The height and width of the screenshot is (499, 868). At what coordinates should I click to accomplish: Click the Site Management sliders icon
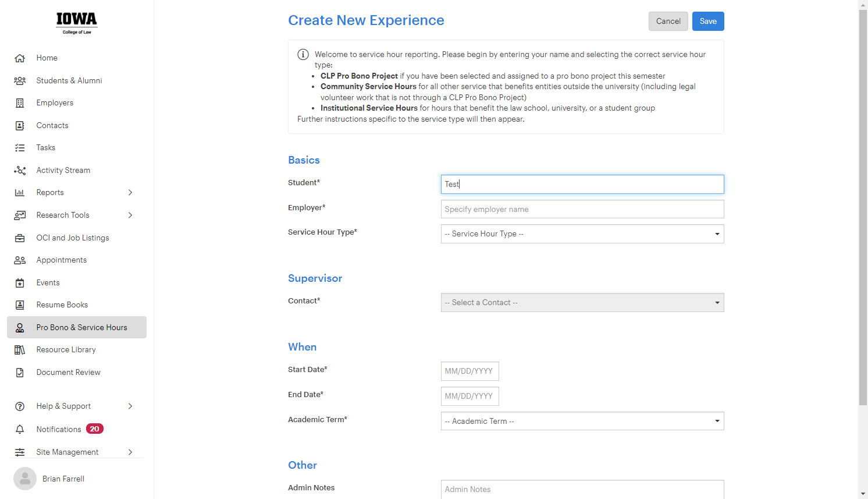(x=20, y=452)
